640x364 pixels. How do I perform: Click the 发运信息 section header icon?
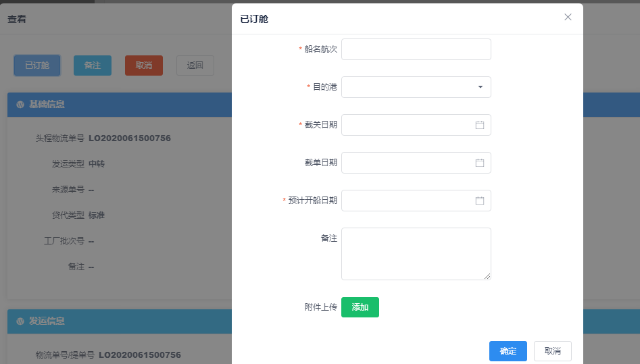tap(20, 321)
